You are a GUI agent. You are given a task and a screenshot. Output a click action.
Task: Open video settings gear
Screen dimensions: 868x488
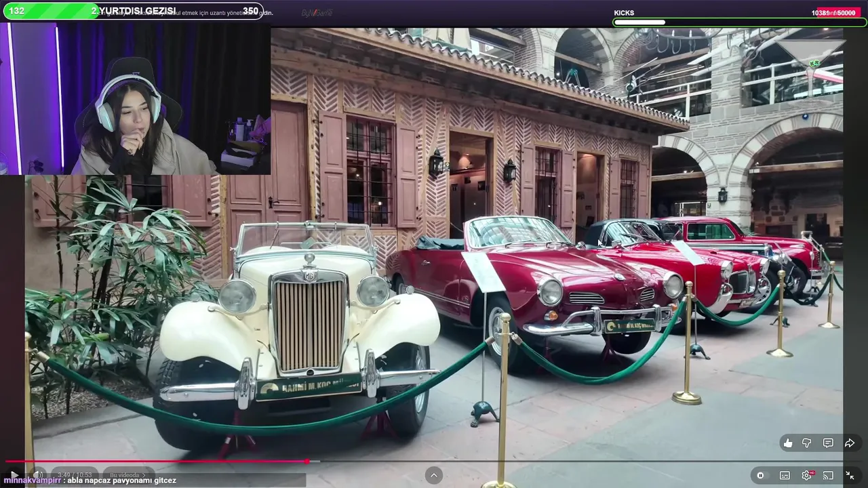(x=807, y=475)
